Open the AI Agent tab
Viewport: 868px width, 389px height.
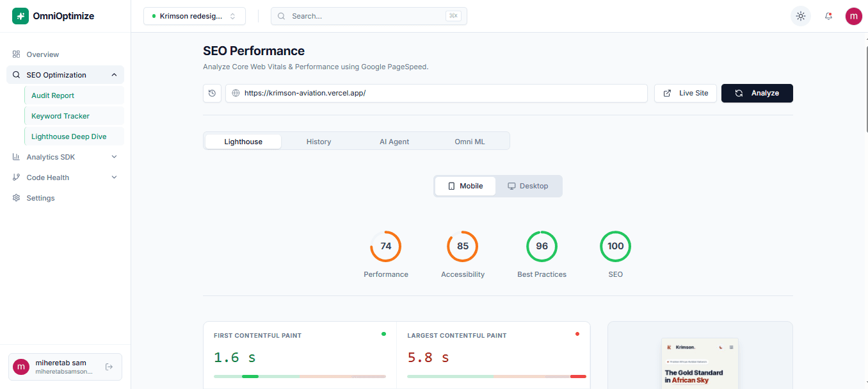click(x=394, y=142)
